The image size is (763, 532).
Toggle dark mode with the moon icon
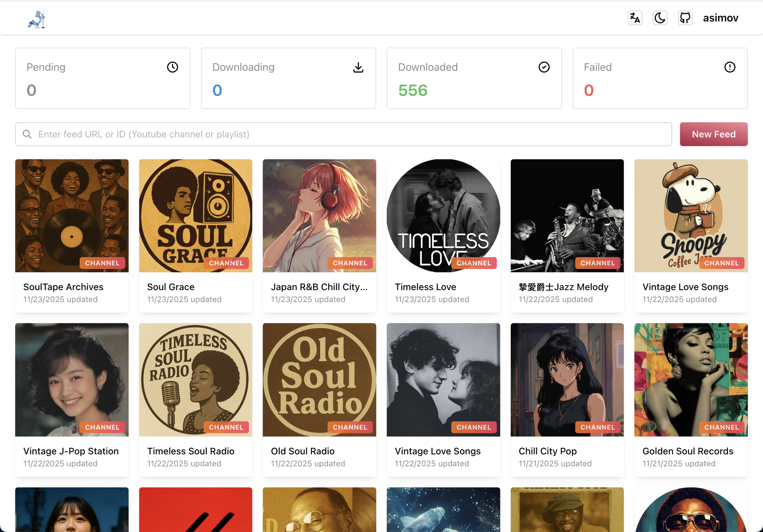tap(660, 18)
